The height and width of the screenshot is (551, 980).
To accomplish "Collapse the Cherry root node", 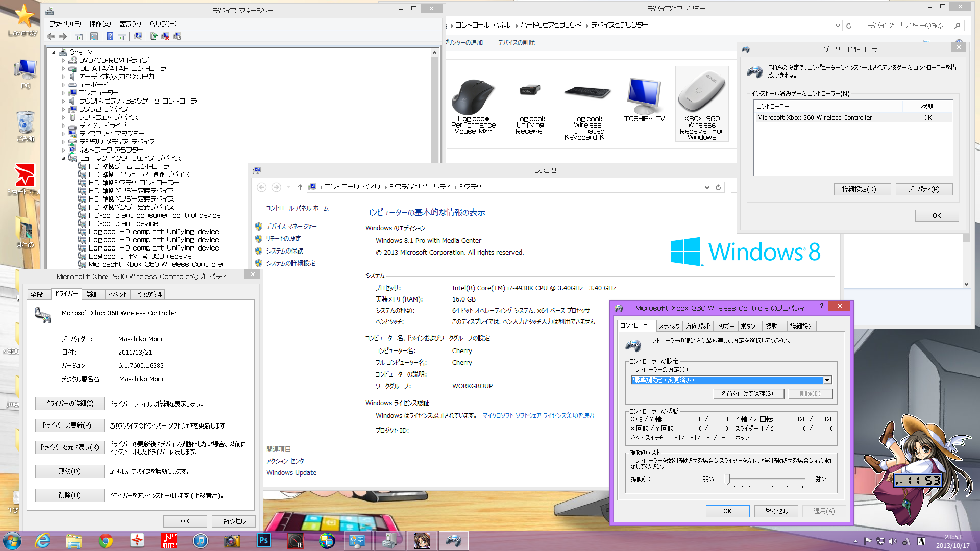I will pyautogui.click(x=54, y=52).
